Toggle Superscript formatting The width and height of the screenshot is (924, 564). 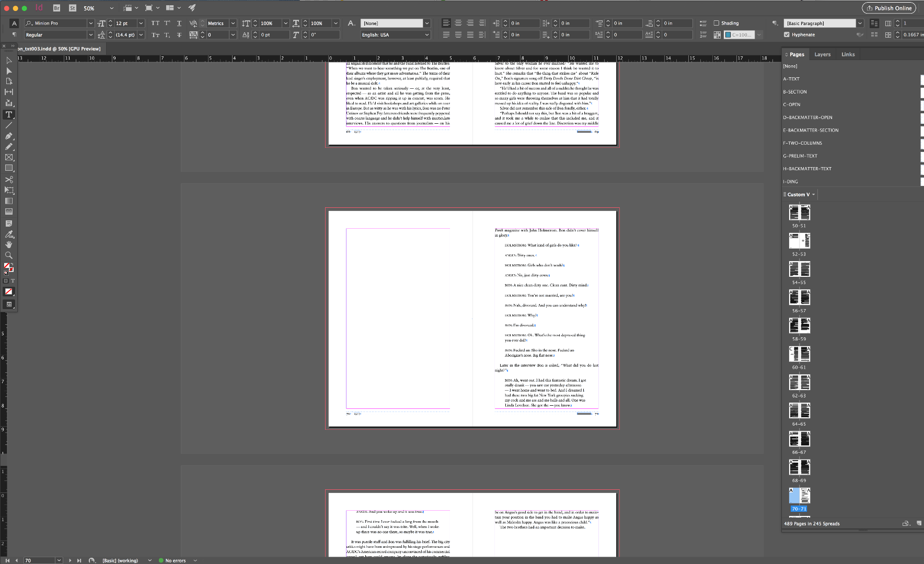pos(167,23)
